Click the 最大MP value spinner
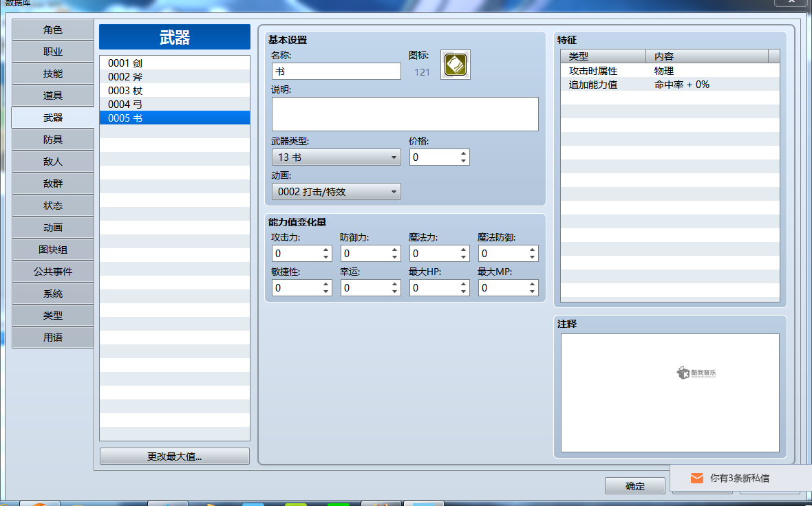The width and height of the screenshot is (812, 506). (x=508, y=288)
